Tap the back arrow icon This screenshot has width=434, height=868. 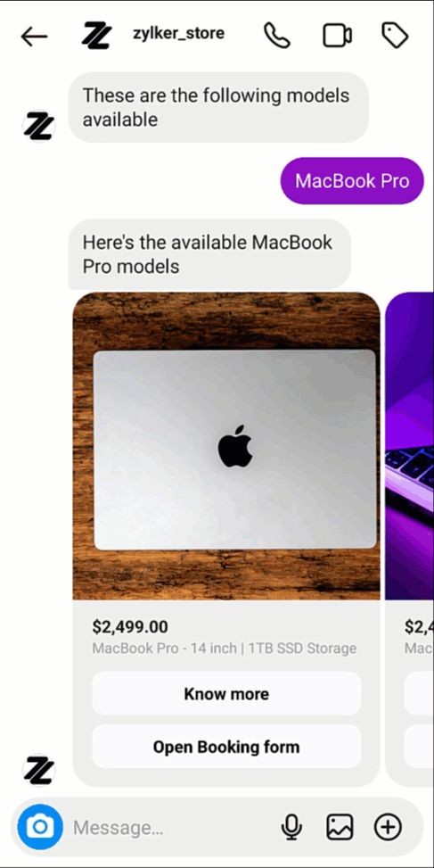pos(34,37)
